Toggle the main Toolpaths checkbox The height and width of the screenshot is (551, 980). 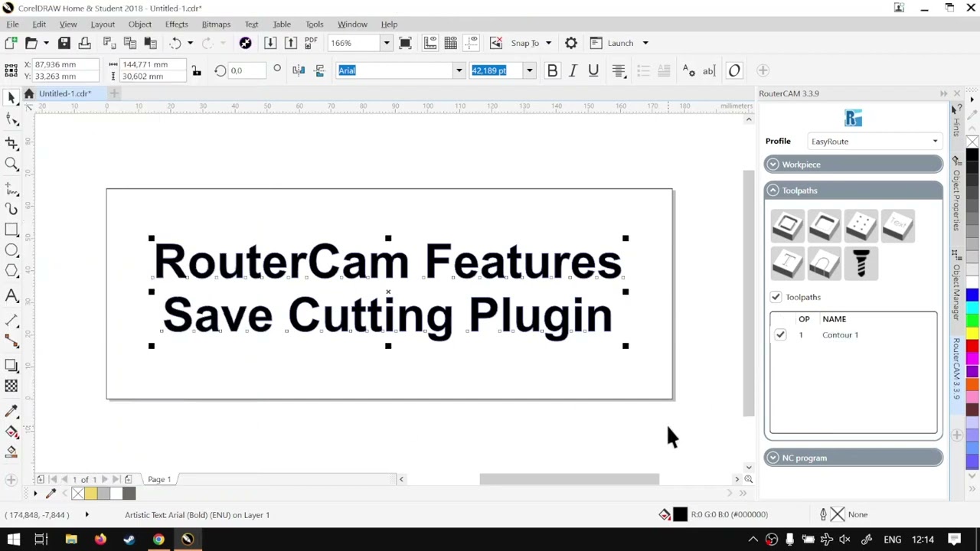pyautogui.click(x=776, y=297)
